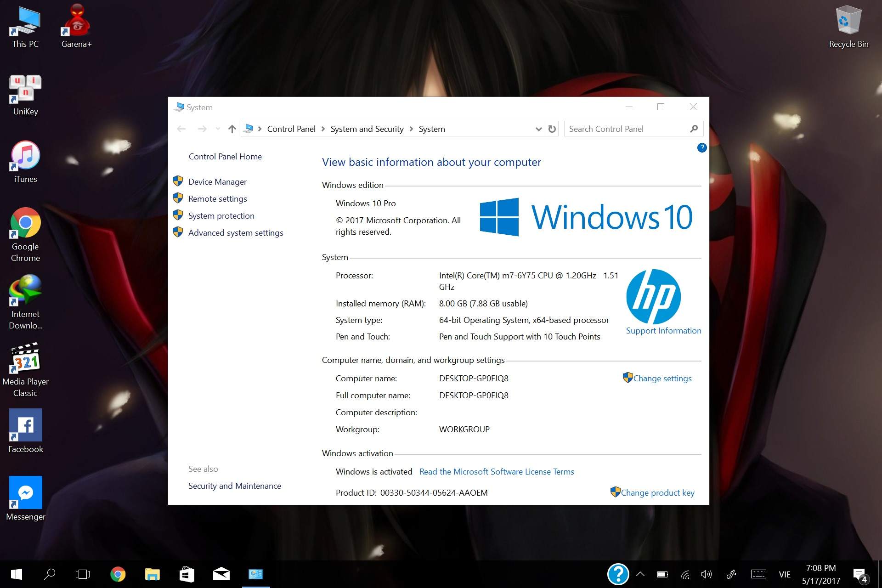Launch iTunes from desktop
This screenshot has height=588, width=882.
point(25,162)
